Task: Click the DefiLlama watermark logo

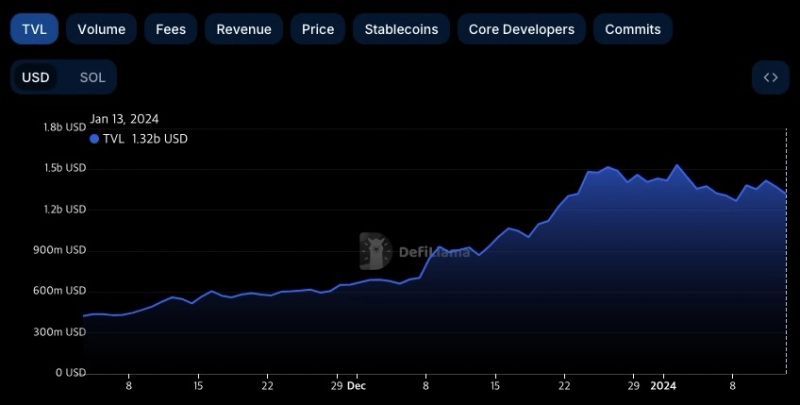Action: tap(375, 252)
